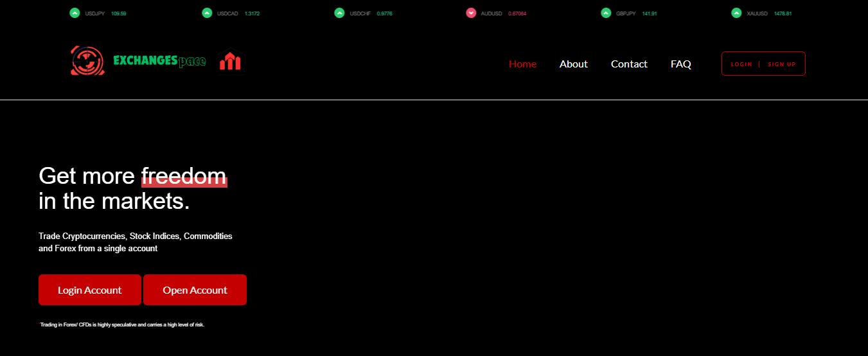
Task: Click the highlighted word freedom
Action: coord(184,176)
